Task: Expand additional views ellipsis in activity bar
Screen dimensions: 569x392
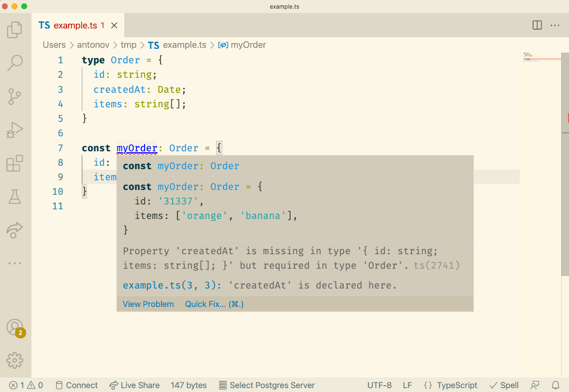Action: click(15, 263)
